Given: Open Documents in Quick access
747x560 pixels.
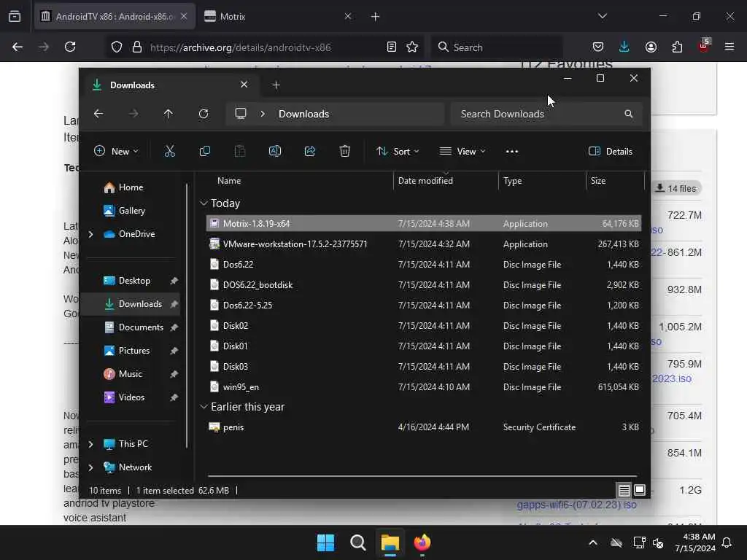Looking at the screenshot, I should (134, 327).
